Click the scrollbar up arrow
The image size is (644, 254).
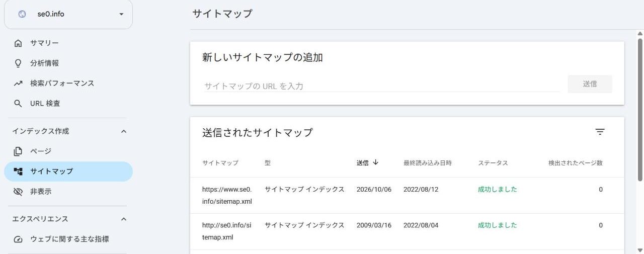[x=640, y=34]
